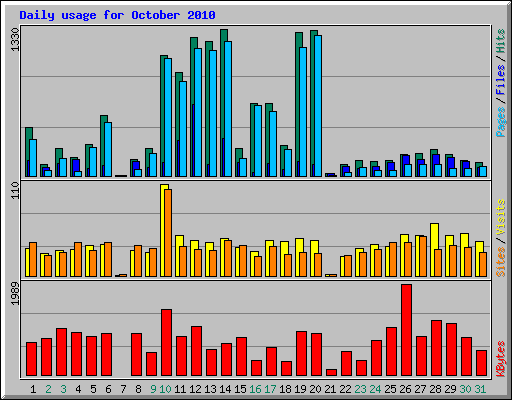
Task: Click day label 20 on x-axis
Action: pyautogui.click(x=315, y=389)
